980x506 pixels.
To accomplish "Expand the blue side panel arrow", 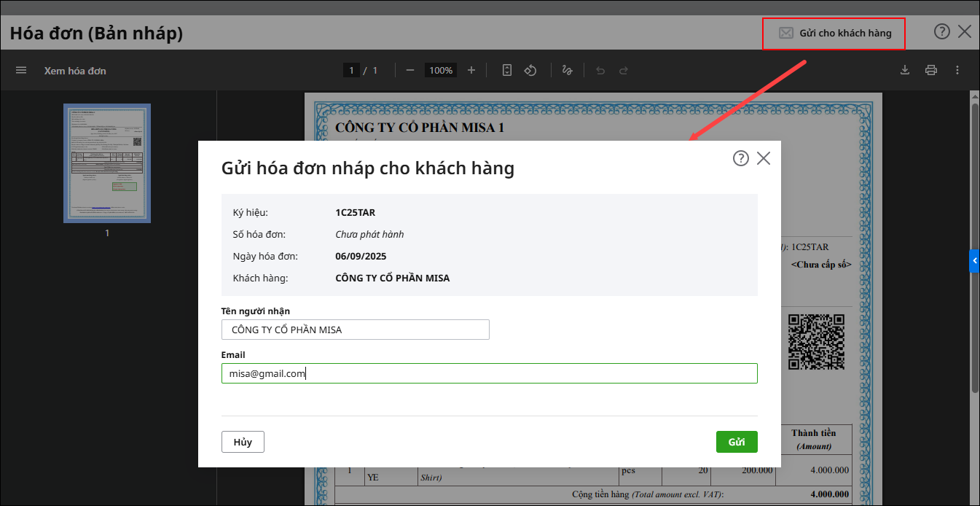I will click(974, 260).
